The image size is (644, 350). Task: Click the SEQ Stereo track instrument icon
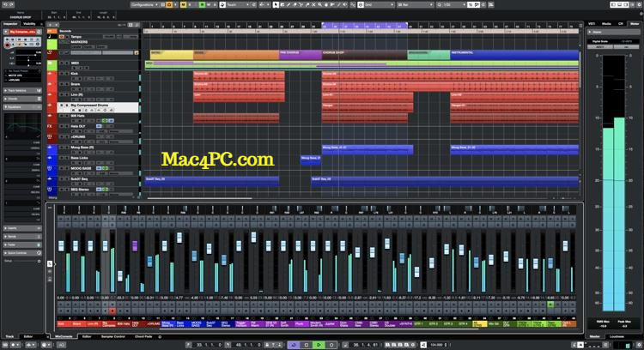click(50, 190)
